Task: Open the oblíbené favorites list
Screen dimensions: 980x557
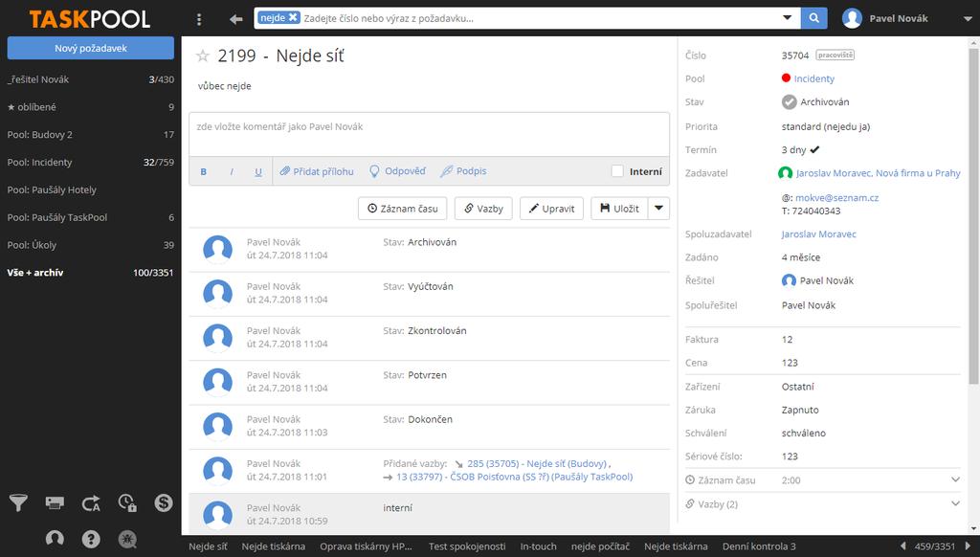Action: (91, 107)
